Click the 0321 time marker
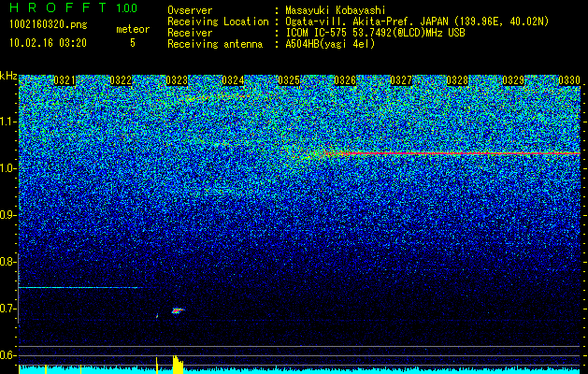 (65, 80)
